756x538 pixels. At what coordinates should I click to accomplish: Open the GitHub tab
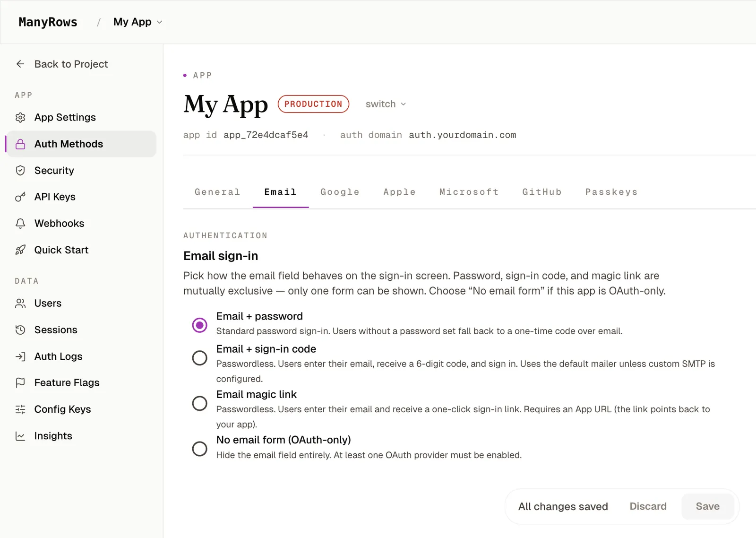click(541, 192)
